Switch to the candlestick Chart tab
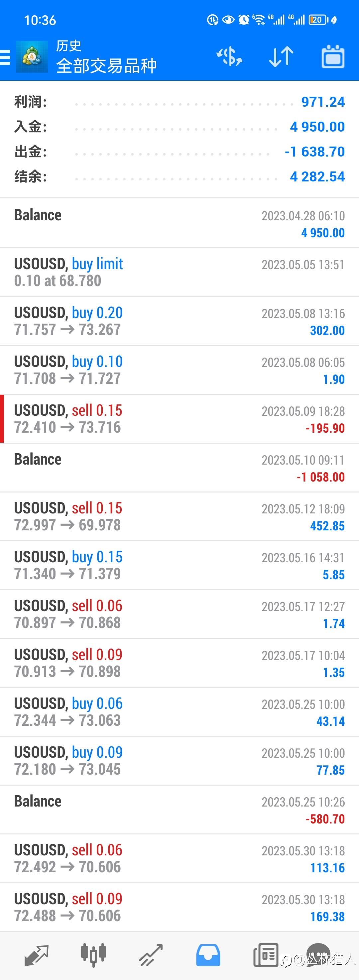The height and width of the screenshot is (980, 359). tap(94, 955)
